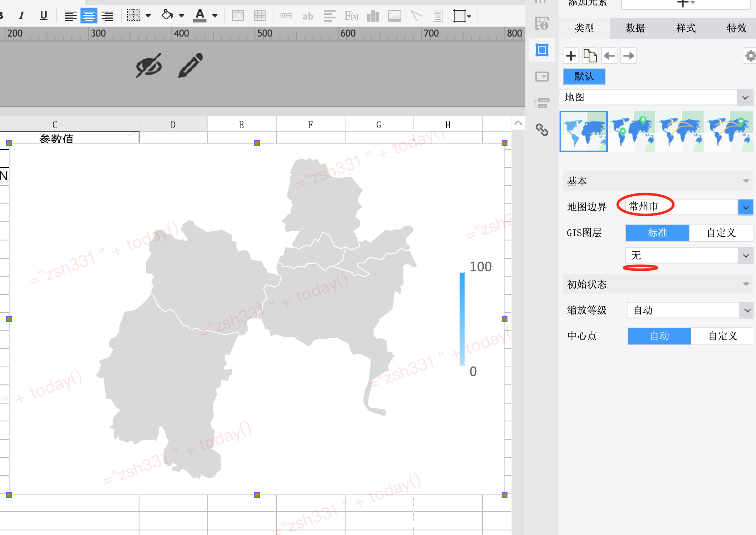The image size is (756, 535).
Task: Click the cell border icon
Action: tap(133, 16)
